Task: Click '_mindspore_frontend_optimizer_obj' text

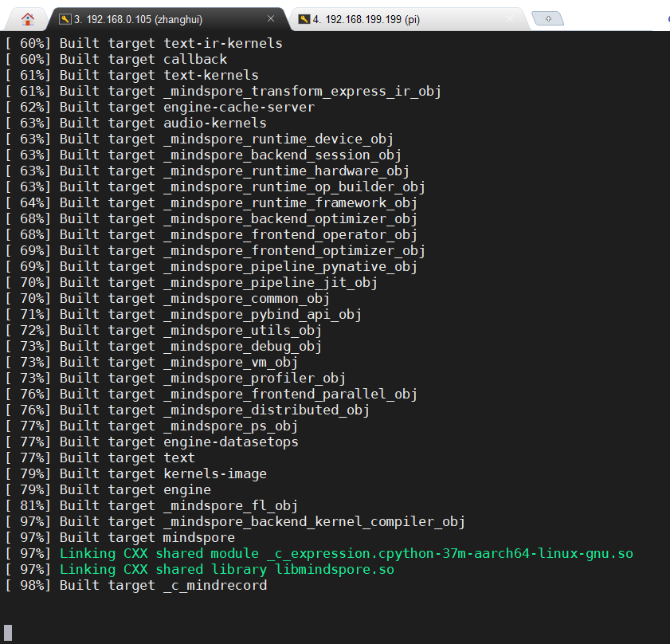Action: [x=294, y=250]
